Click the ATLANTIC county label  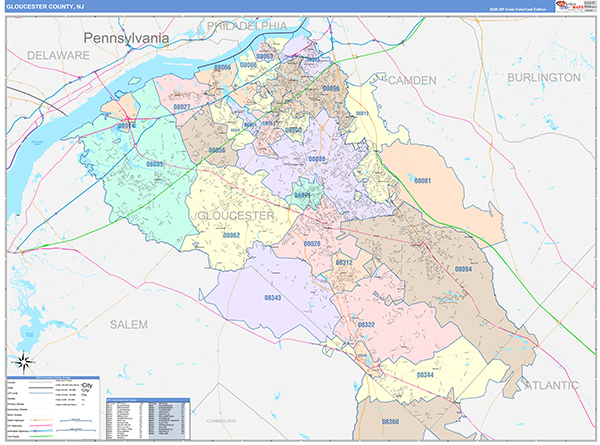coord(549,384)
